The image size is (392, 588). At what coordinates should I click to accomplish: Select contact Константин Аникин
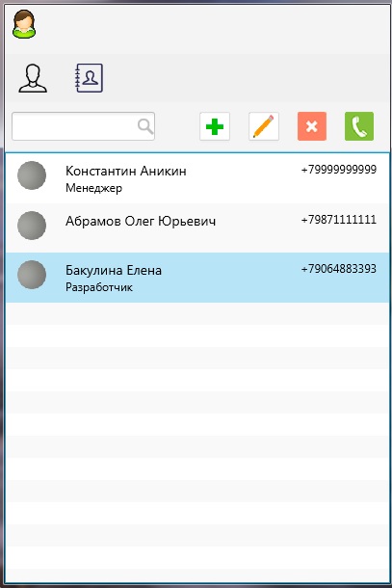pyautogui.click(x=197, y=178)
